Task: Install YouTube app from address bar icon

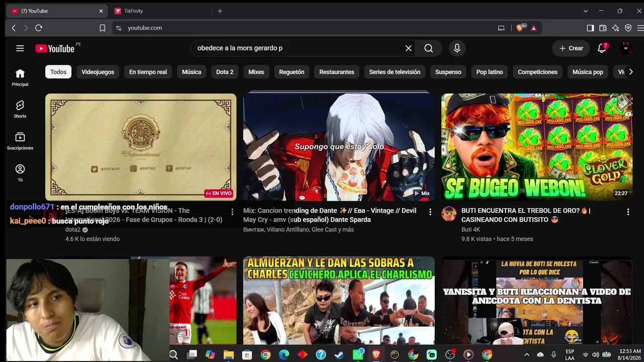Action: [x=501, y=28]
